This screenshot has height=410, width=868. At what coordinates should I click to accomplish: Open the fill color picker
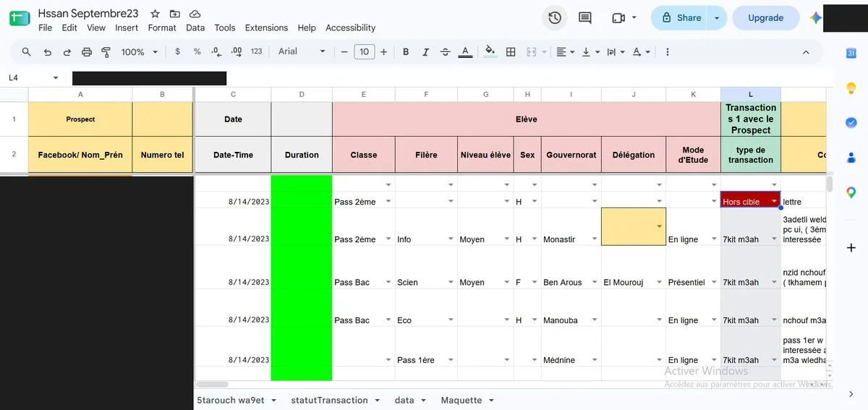[x=490, y=52]
